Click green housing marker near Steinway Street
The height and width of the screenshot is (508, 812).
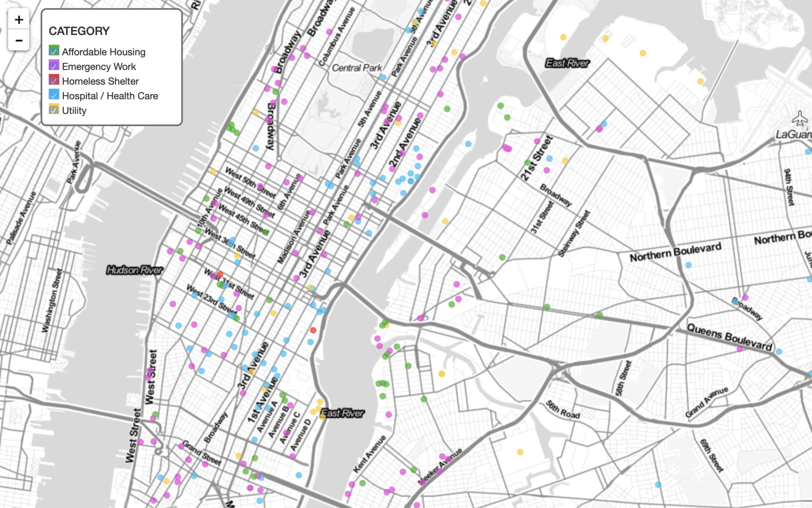click(x=502, y=257)
